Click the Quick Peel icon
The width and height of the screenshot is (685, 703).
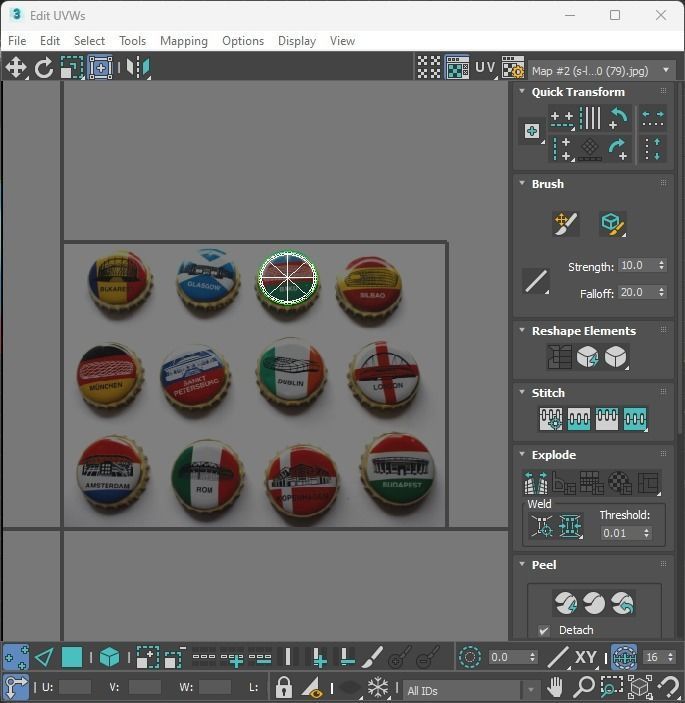click(x=566, y=603)
